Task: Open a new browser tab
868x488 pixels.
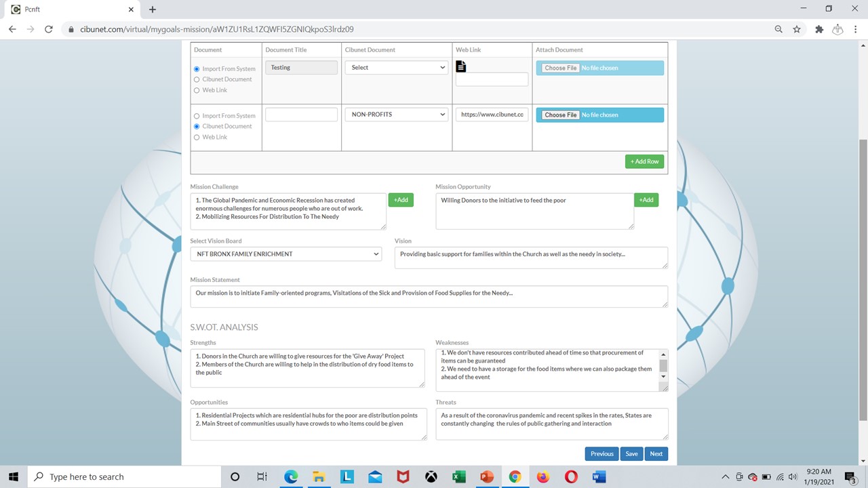Action: [153, 9]
